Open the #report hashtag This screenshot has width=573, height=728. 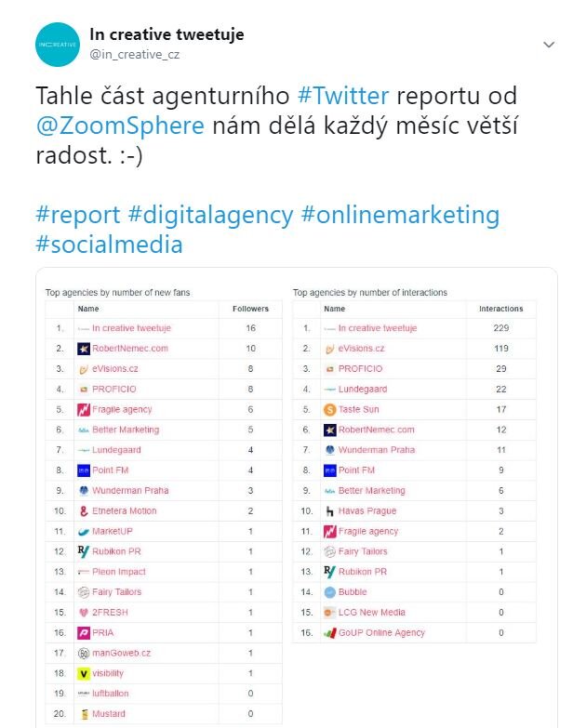pyautogui.click(x=77, y=216)
